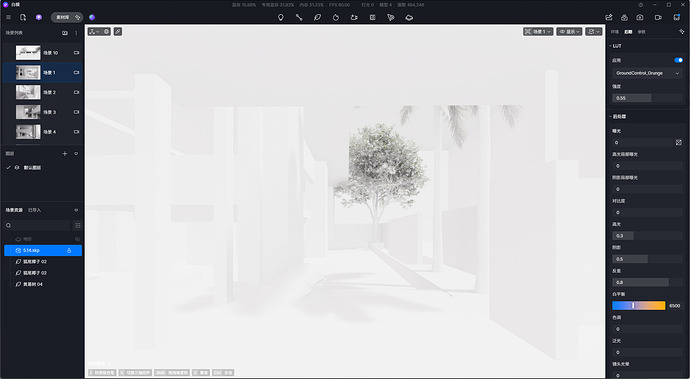Click the brush icon in right panel header
690x379 pixels.
click(x=682, y=32)
